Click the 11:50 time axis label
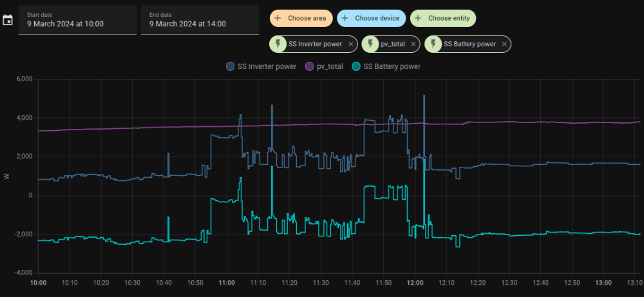Screen dimensions: 644x297 (x=384, y=283)
